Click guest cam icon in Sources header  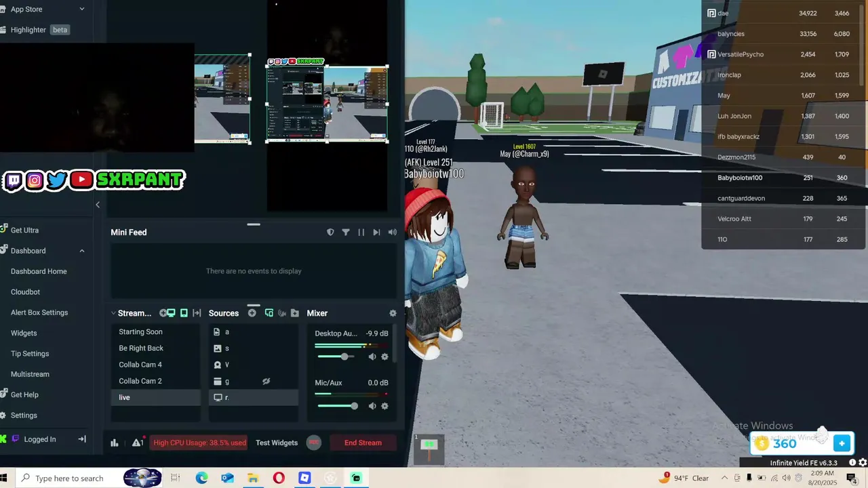pyautogui.click(x=282, y=313)
